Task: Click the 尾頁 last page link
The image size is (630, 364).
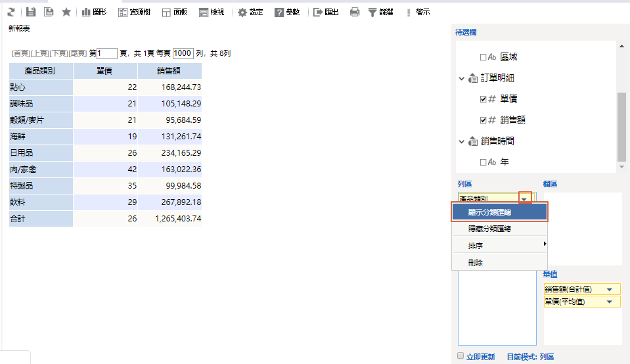Action: [78, 53]
